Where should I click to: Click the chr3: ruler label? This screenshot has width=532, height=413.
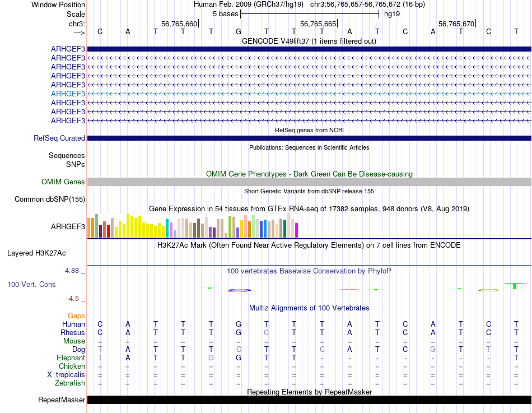tap(77, 24)
